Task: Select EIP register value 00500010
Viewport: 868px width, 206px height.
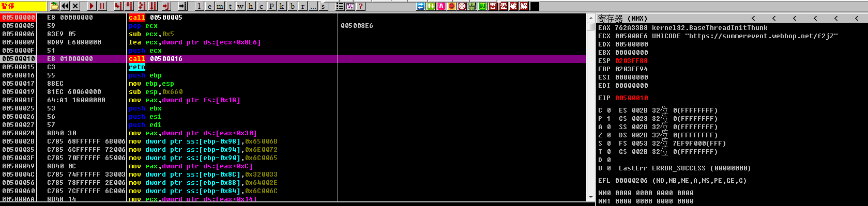Action: pyautogui.click(x=631, y=98)
